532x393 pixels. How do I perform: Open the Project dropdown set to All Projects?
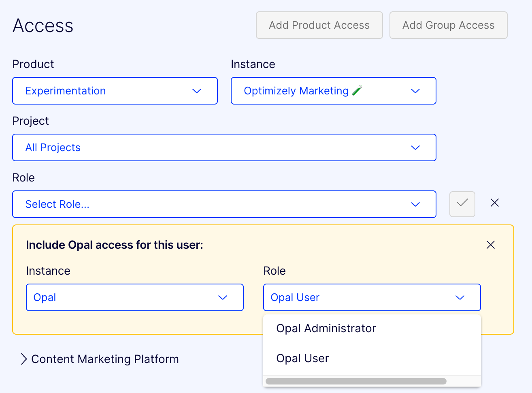coord(224,147)
